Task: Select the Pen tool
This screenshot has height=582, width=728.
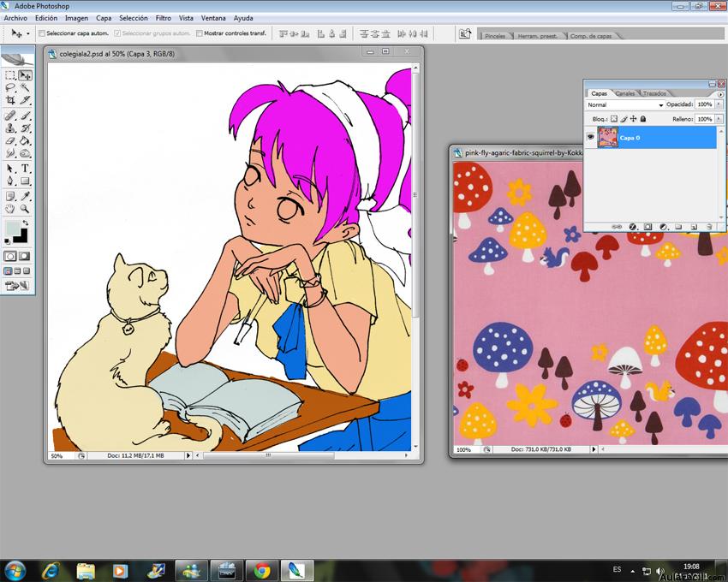Action: click(x=10, y=181)
